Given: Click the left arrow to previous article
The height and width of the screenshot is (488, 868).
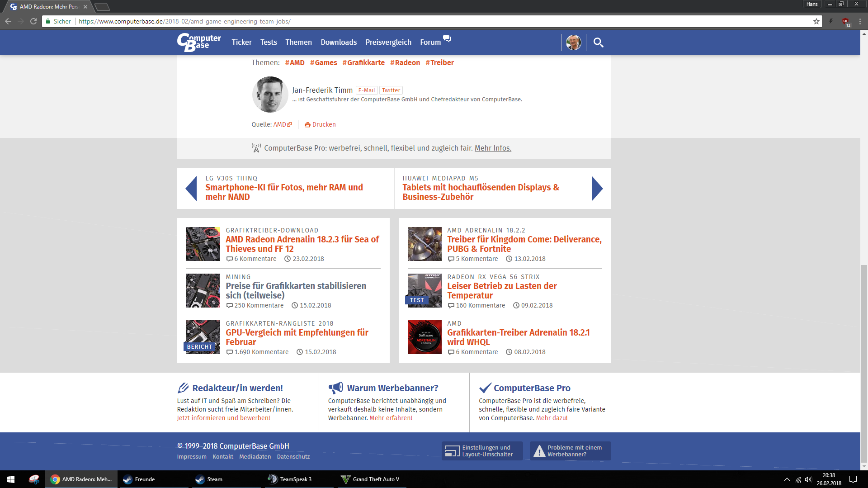Looking at the screenshot, I should [191, 189].
